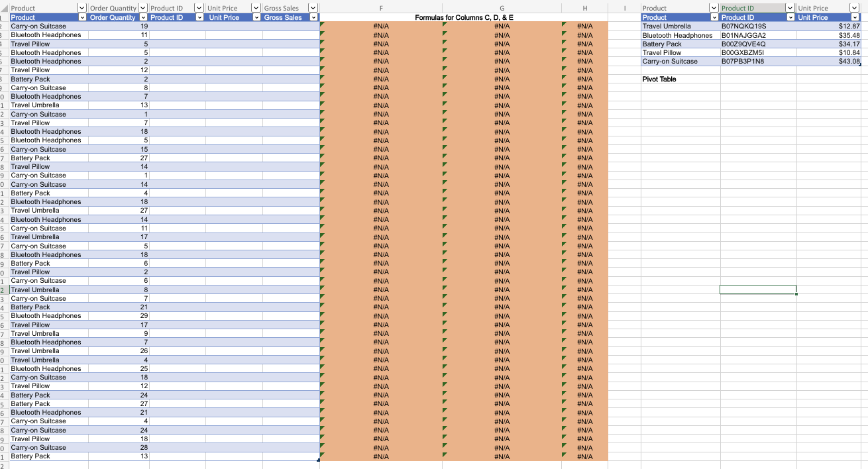
Task: Open the Unit Price filter dropdown in the lookup table
Action: pos(855,17)
